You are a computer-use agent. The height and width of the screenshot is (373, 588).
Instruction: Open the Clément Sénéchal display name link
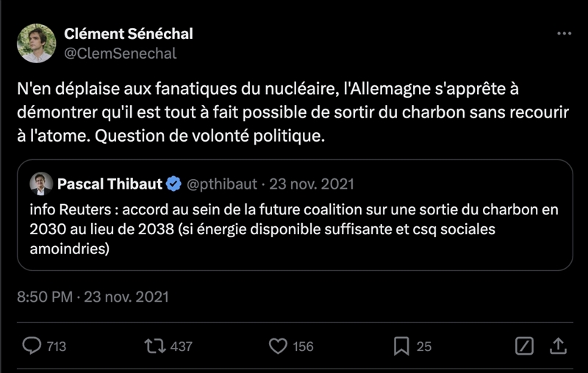[x=129, y=34]
